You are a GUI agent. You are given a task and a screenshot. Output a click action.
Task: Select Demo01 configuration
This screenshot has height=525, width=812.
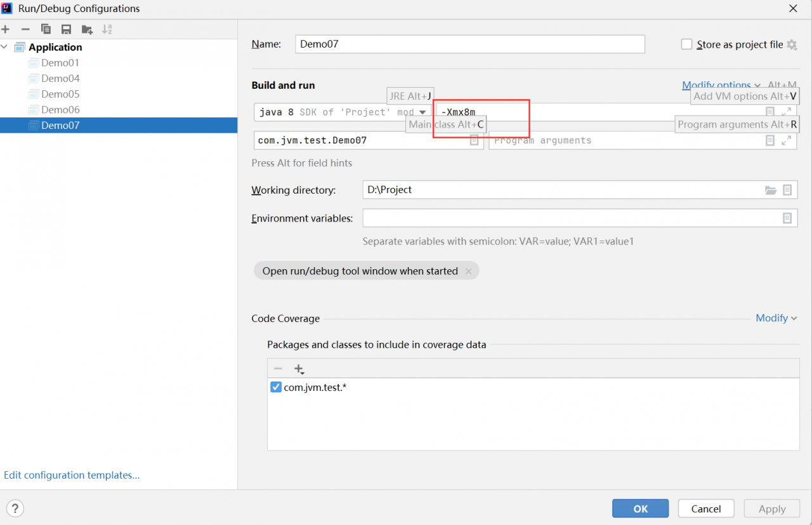(60, 63)
